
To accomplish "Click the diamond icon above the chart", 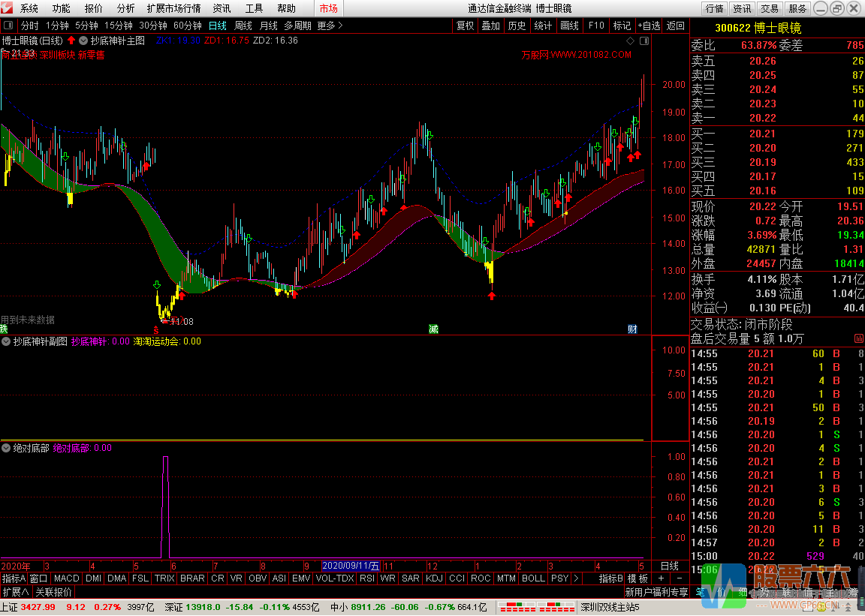I will (631, 41).
